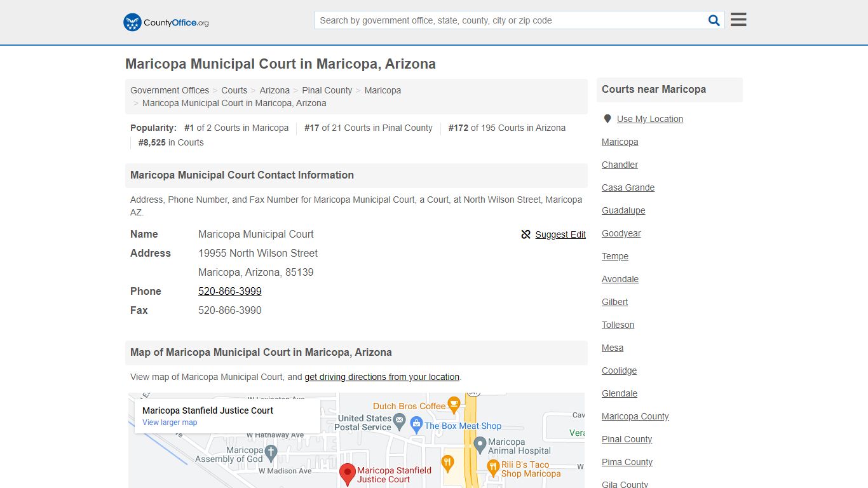Open Maricopa in nearby courts list
The image size is (868, 488).
pyautogui.click(x=620, y=142)
